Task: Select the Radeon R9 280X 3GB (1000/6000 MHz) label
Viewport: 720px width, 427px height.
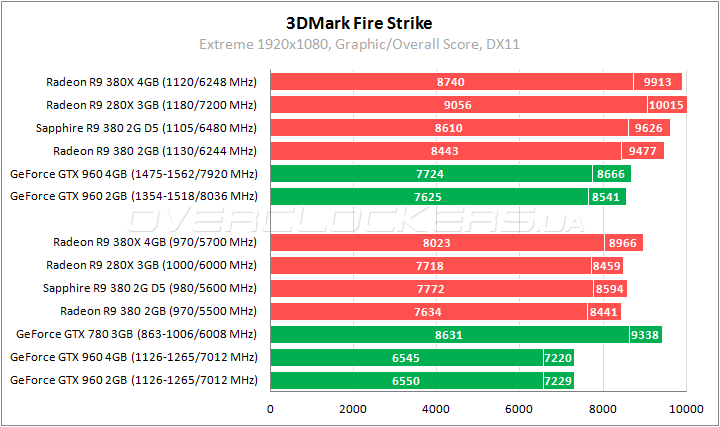Action: coord(151,265)
